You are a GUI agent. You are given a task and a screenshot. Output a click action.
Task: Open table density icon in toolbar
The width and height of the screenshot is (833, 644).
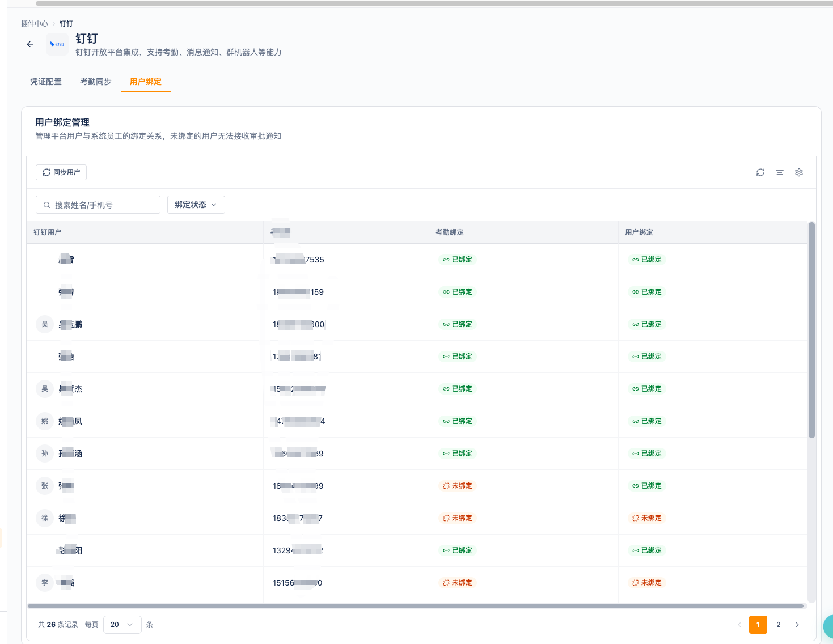780,172
